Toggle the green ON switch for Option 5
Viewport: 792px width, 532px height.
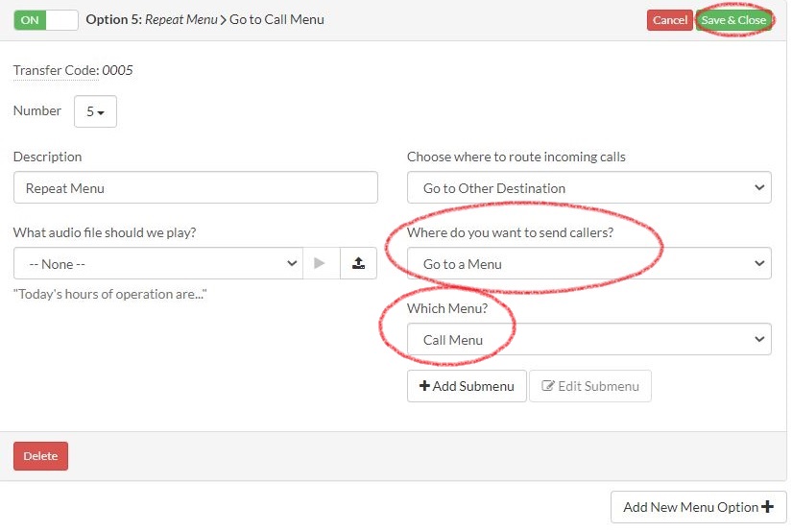pos(45,19)
